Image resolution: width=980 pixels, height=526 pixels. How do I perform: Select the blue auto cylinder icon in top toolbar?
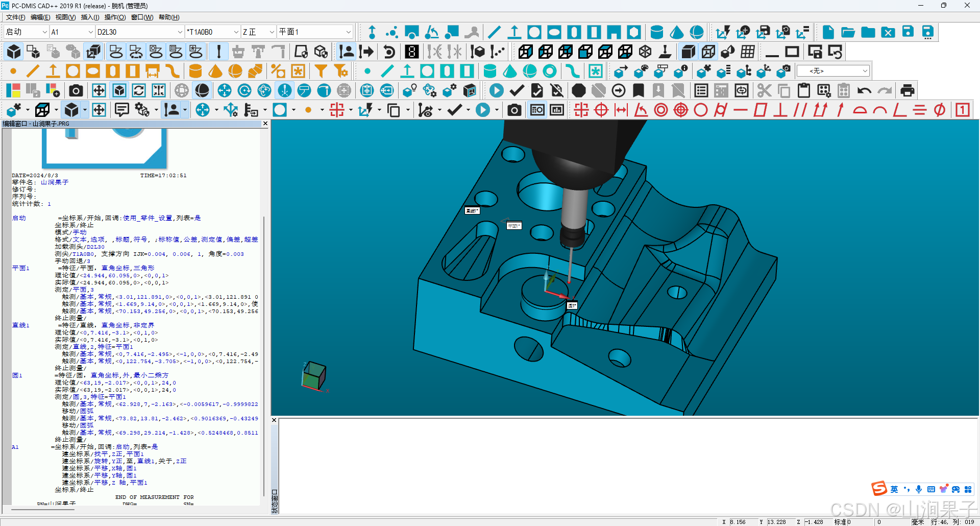tap(657, 32)
